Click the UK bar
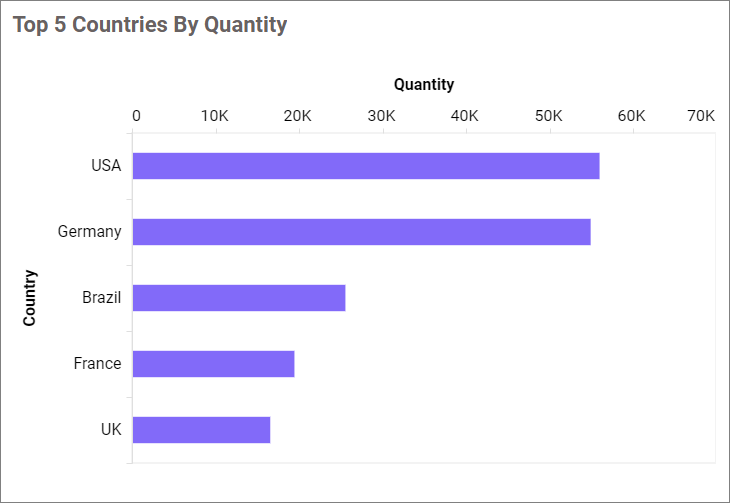Viewport: 730px width, 503px height. point(201,430)
